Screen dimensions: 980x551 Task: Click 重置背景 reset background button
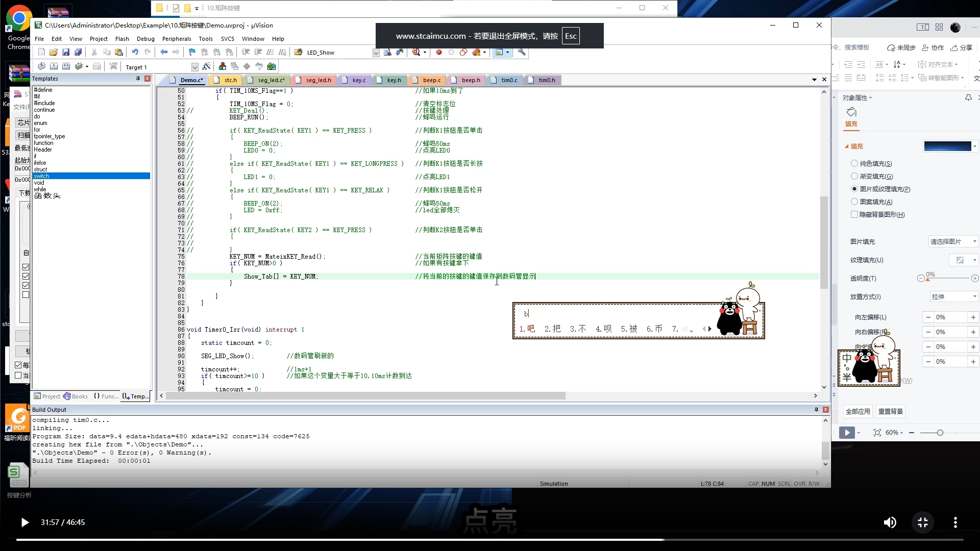pos(891,411)
